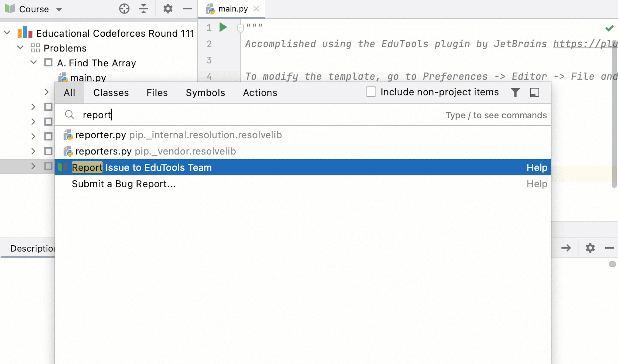
Task: Click the locate current file crosshair icon
Action: click(x=124, y=9)
